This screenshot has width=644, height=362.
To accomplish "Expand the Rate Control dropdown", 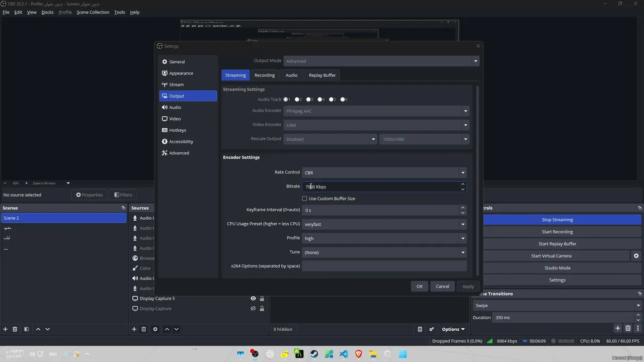I will [x=384, y=172].
